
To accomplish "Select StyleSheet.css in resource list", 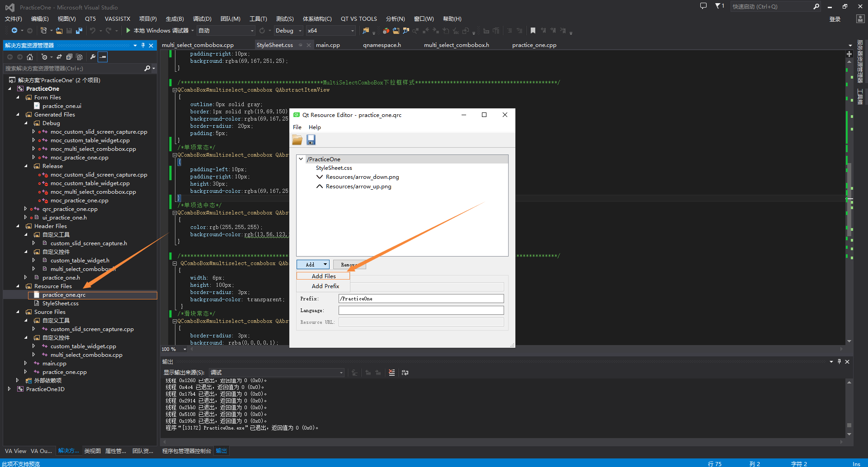I will 334,168.
